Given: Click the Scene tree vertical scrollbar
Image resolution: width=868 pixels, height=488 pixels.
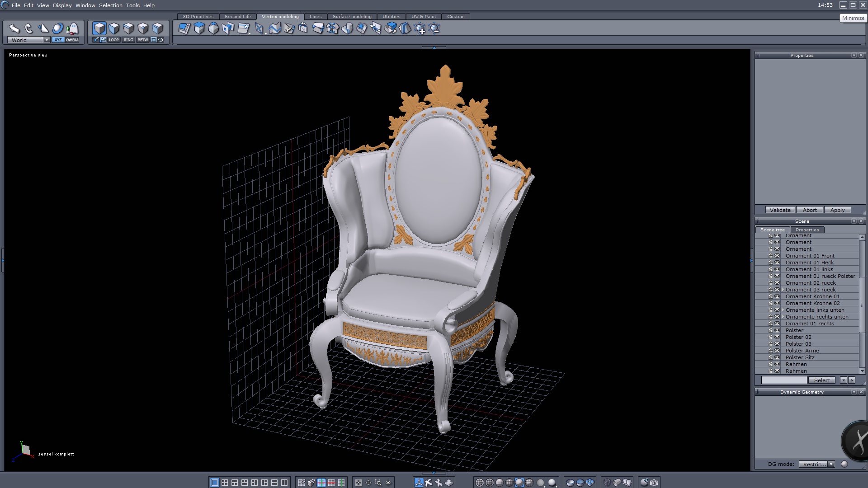Looking at the screenshot, I should coord(862,304).
